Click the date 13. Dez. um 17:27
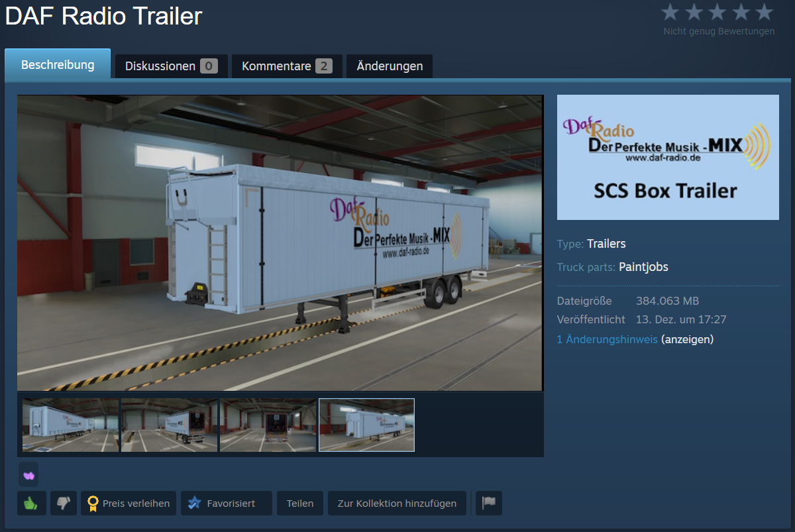The height and width of the screenshot is (532, 795). pyautogui.click(x=681, y=319)
